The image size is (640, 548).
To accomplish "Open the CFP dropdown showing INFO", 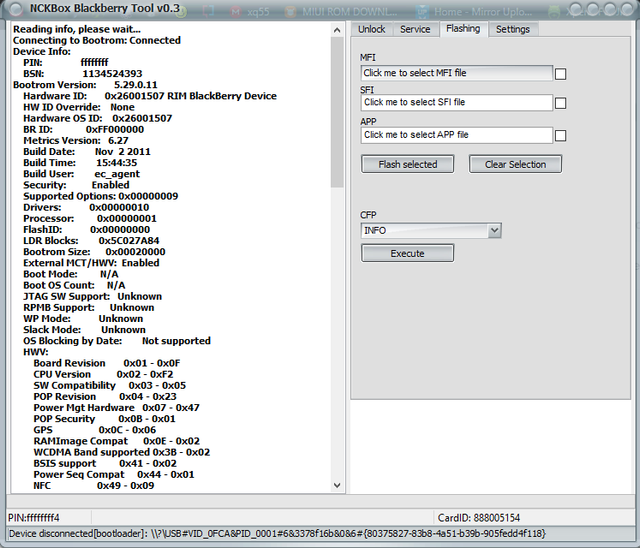I will (x=431, y=231).
